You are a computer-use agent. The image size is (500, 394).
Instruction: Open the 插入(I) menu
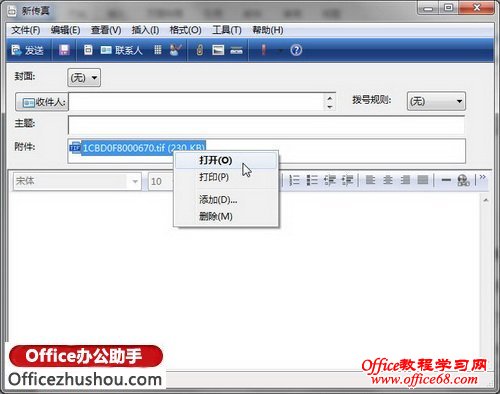click(x=145, y=30)
